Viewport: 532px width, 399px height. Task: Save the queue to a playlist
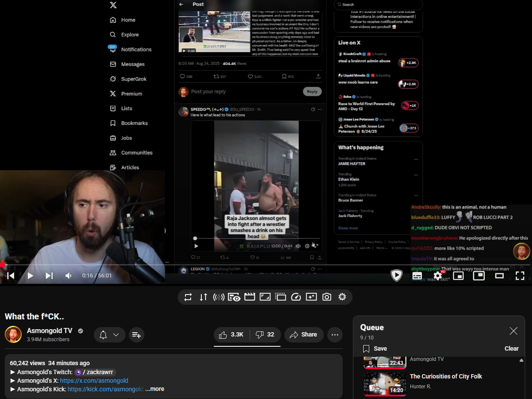pyautogui.click(x=375, y=348)
